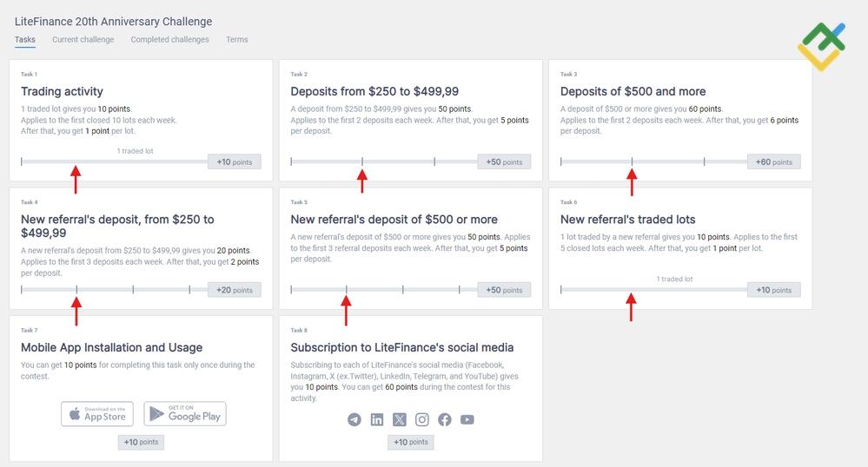Click Deposits from $250 to $499,99 progress bar
Image resolution: width=868 pixels, height=467 pixels.
(x=384, y=161)
